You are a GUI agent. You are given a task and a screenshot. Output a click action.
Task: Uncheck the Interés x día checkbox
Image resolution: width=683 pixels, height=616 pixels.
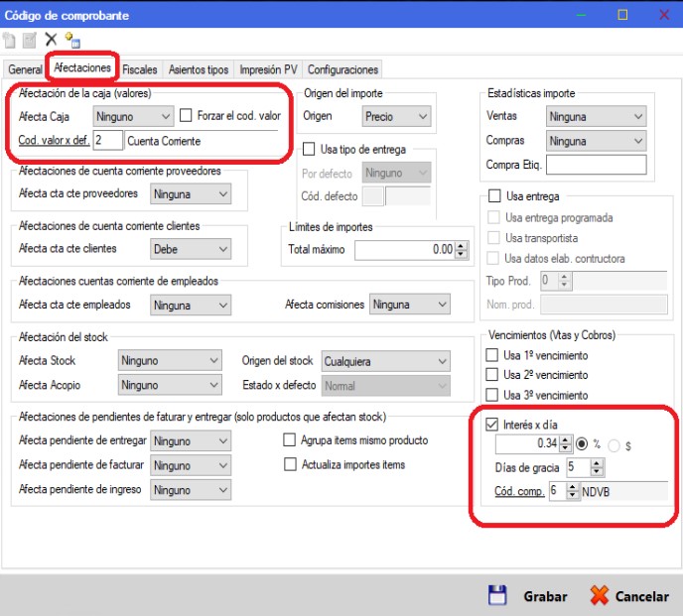[x=491, y=424]
